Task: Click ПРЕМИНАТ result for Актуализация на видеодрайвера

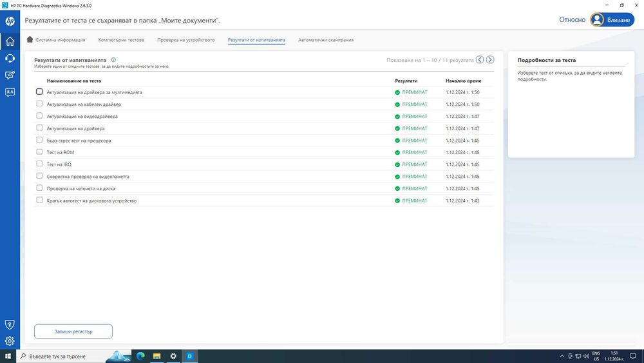Action: click(x=414, y=116)
